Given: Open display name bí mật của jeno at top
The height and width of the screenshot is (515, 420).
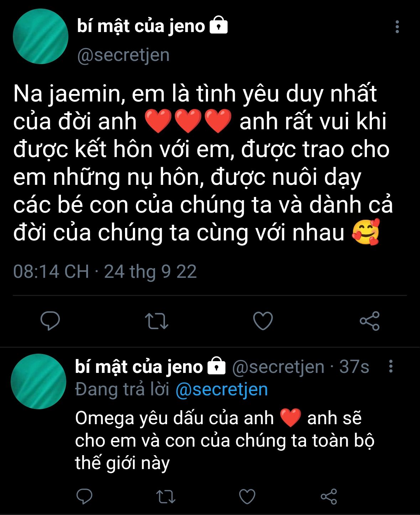Looking at the screenshot, I should tap(141, 26).
